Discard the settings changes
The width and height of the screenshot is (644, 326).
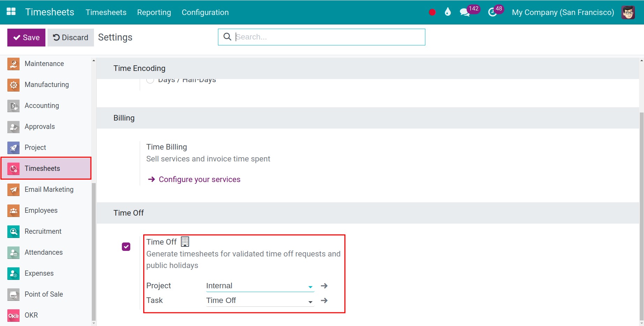[x=71, y=37]
